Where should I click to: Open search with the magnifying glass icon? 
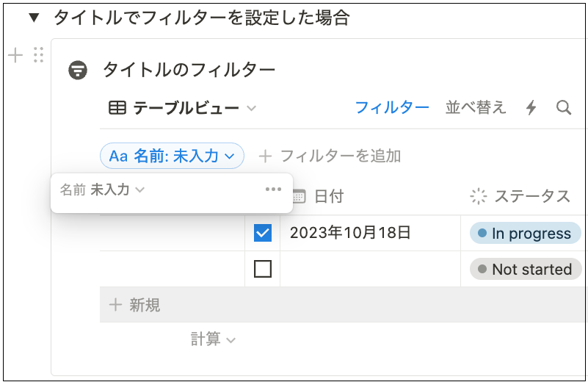(x=564, y=108)
